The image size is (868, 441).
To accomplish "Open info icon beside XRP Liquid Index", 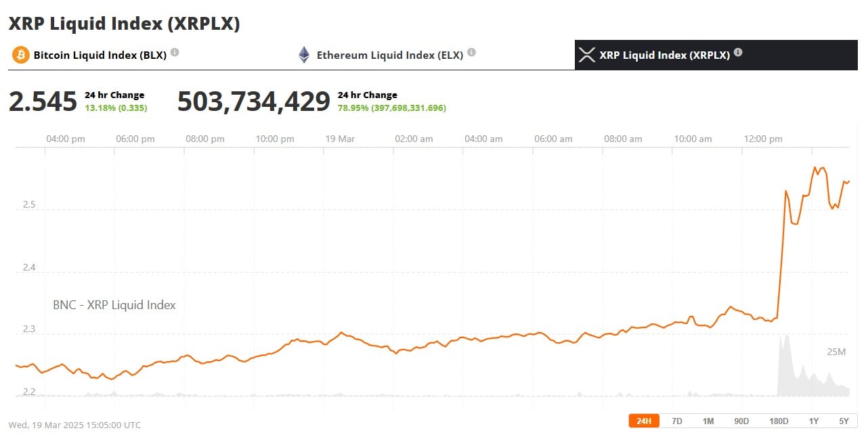I will (738, 52).
